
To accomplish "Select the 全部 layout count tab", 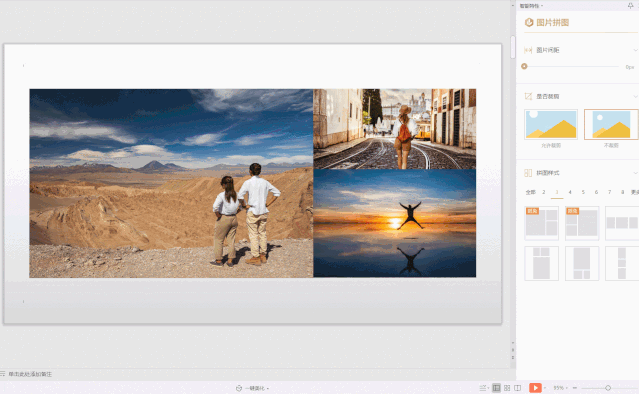I will pos(531,192).
